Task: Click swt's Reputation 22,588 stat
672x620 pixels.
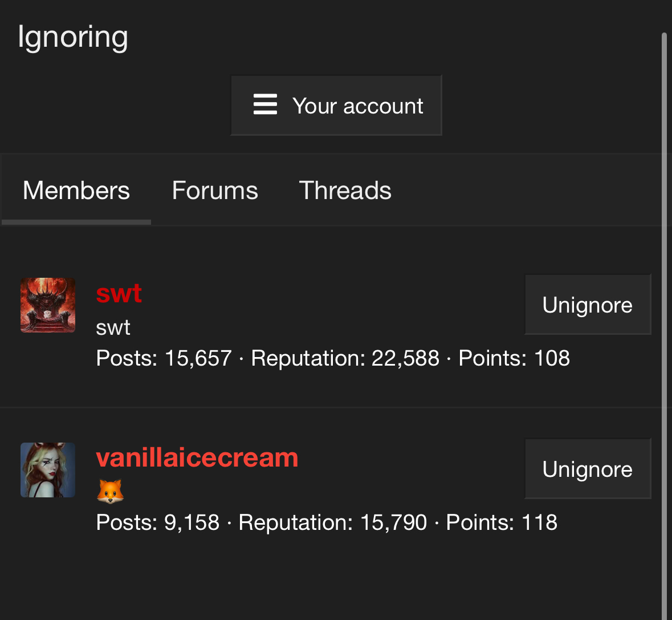Action: [345, 358]
